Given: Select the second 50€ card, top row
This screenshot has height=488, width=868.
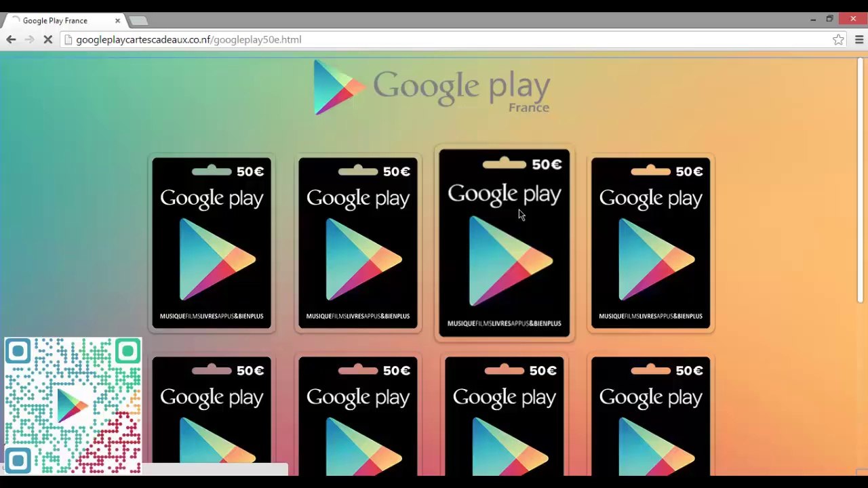Looking at the screenshot, I should click(358, 243).
